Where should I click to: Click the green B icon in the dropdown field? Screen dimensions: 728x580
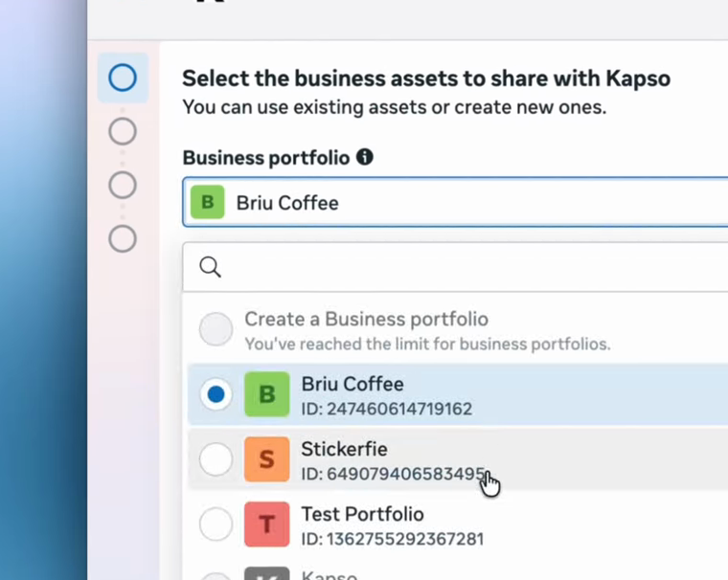tap(208, 202)
